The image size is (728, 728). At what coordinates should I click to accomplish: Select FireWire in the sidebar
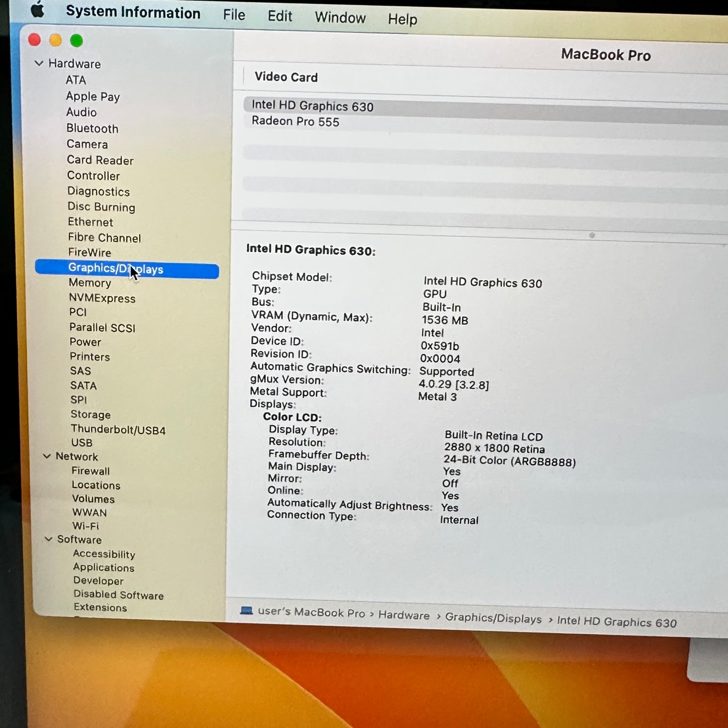(90, 252)
